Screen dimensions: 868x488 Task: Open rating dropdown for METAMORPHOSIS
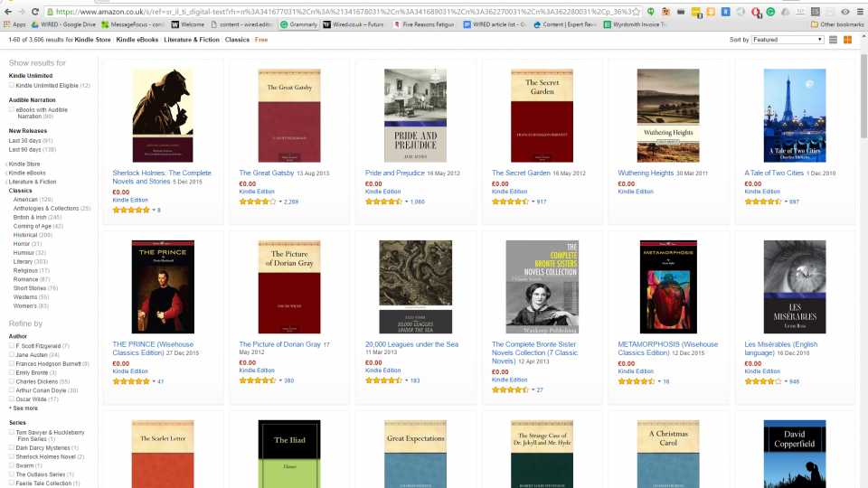pyautogui.click(x=660, y=381)
